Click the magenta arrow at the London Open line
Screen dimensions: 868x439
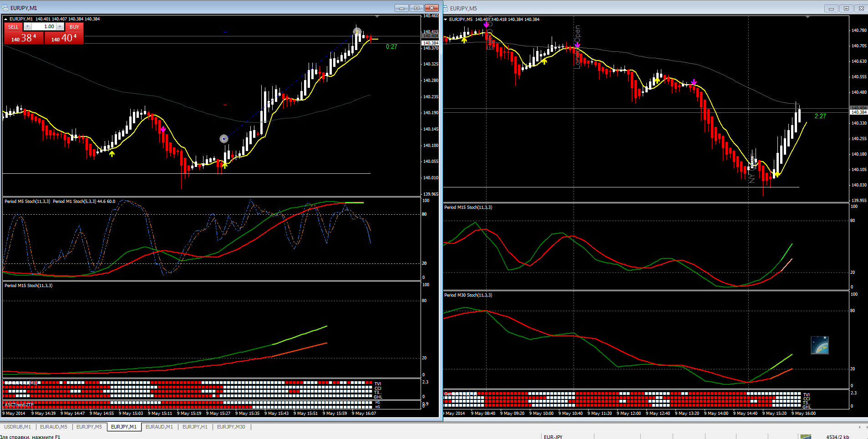click(x=577, y=45)
